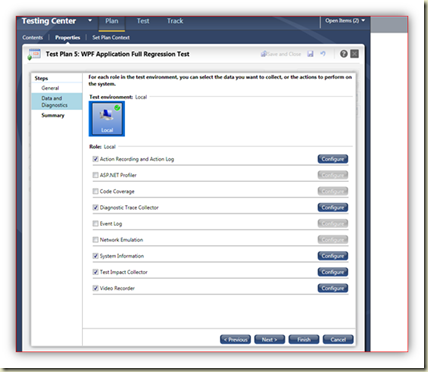428x372 pixels.
Task: Open help via question mark icon
Action: coord(344,54)
